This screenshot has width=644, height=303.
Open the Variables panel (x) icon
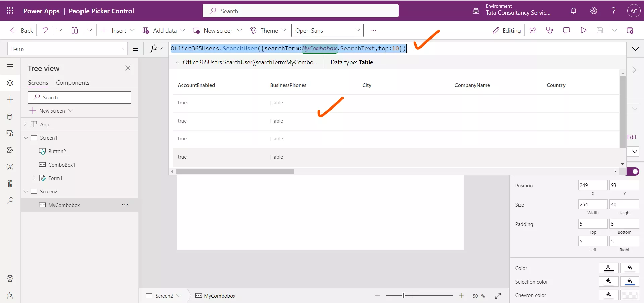[x=10, y=167]
